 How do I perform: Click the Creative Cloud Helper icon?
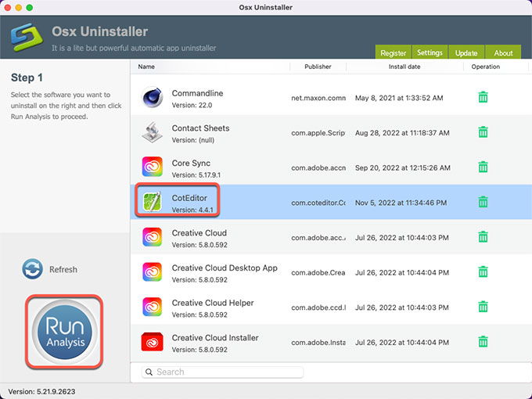click(152, 307)
